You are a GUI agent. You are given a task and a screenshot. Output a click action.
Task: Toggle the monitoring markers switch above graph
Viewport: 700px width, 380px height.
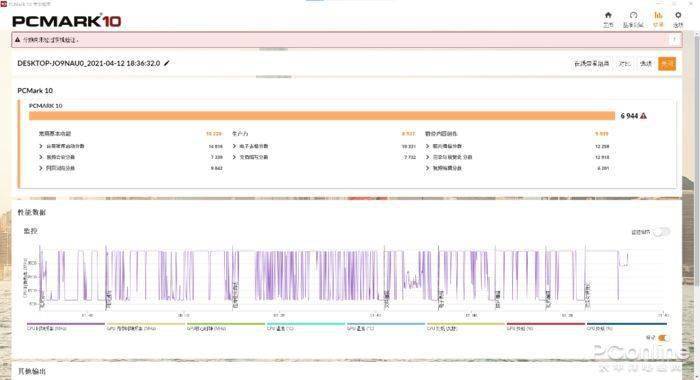661,232
